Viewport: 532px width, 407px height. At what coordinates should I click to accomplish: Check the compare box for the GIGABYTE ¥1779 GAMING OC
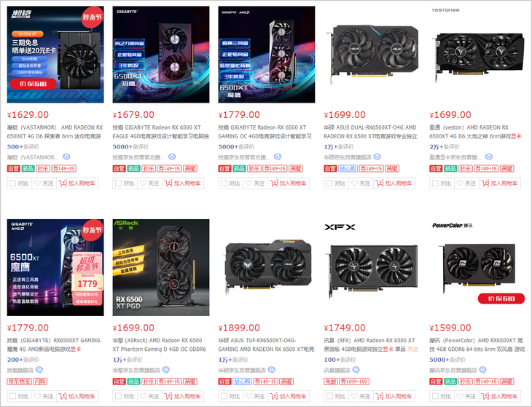pyautogui.click(x=224, y=183)
